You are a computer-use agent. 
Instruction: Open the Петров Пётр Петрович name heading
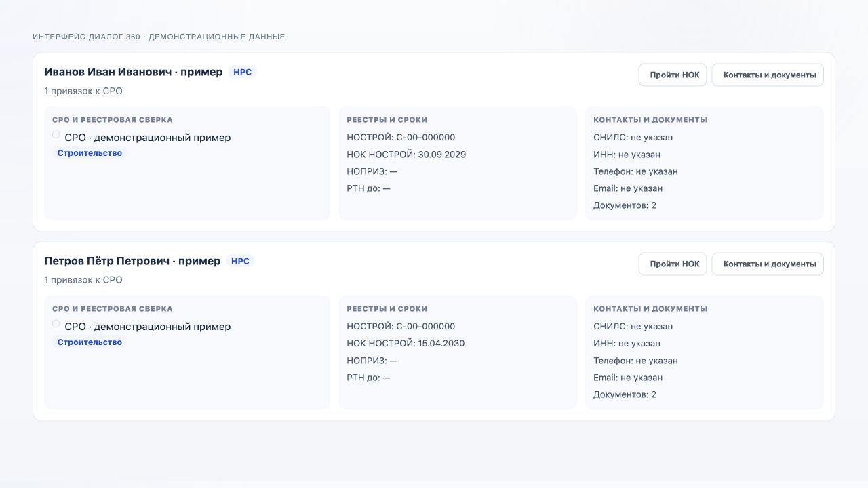coord(132,261)
